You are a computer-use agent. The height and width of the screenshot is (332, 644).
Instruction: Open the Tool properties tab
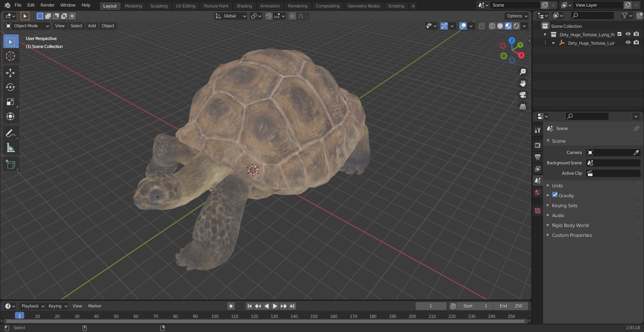(x=537, y=130)
